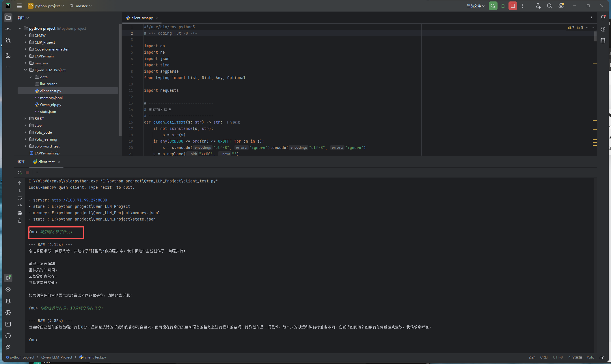Viewport: 611px width, 364px height.
Task: Collapse the Qwen_LLM_Project folder
Action: [25, 70]
